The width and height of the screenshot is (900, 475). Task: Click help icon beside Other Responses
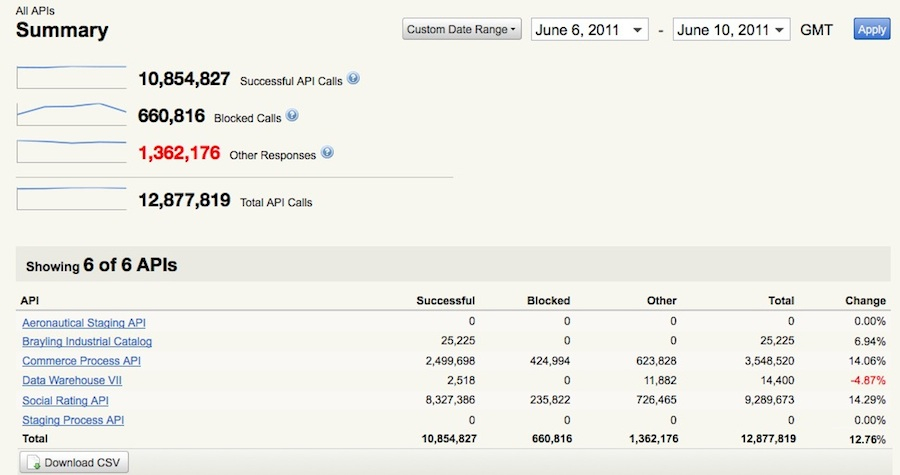[327, 153]
